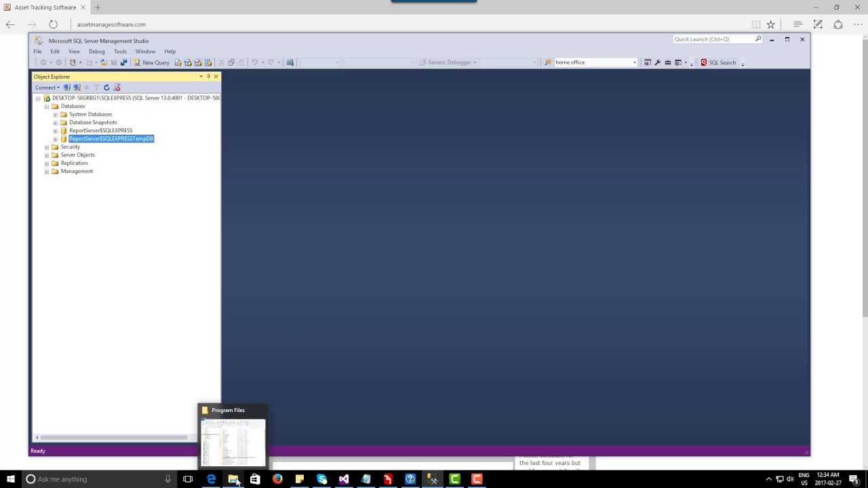Open Skype from the taskbar
The width and height of the screenshot is (868, 488).
click(x=321, y=479)
